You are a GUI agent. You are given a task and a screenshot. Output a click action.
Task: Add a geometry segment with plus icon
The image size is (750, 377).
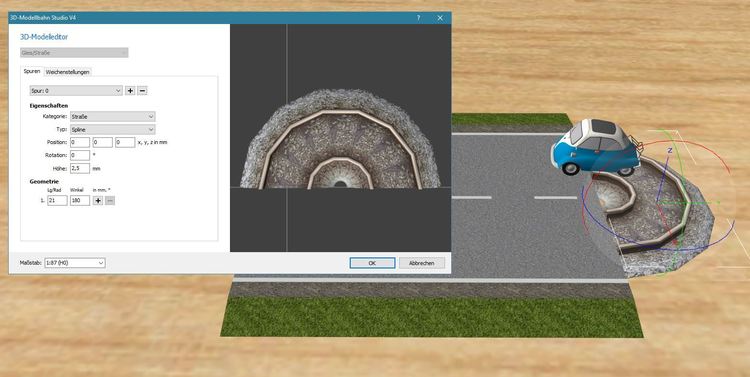[98, 201]
